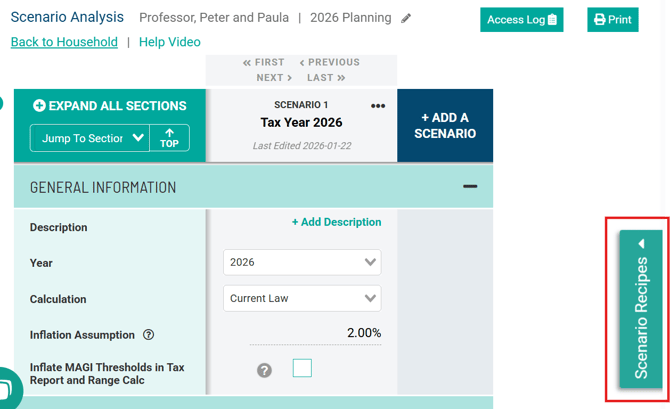Follow the Back to Household link
Image resolution: width=670 pixels, height=409 pixels.
pyautogui.click(x=64, y=42)
